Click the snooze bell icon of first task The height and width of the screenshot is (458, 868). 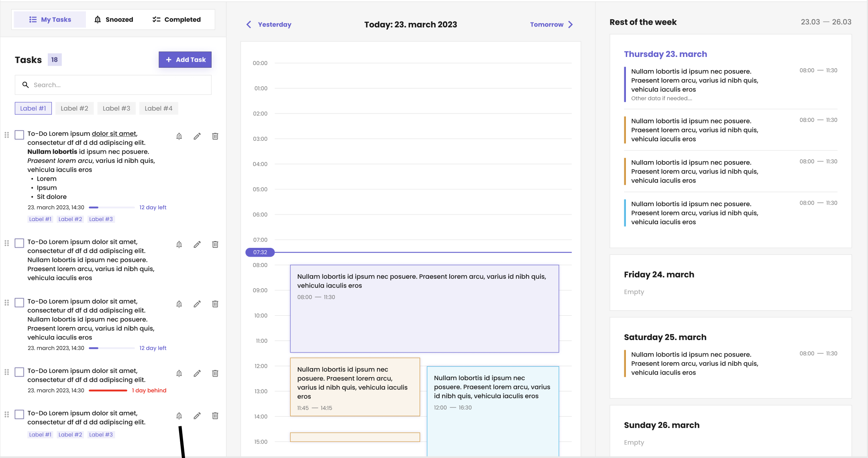pyautogui.click(x=179, y=136)
